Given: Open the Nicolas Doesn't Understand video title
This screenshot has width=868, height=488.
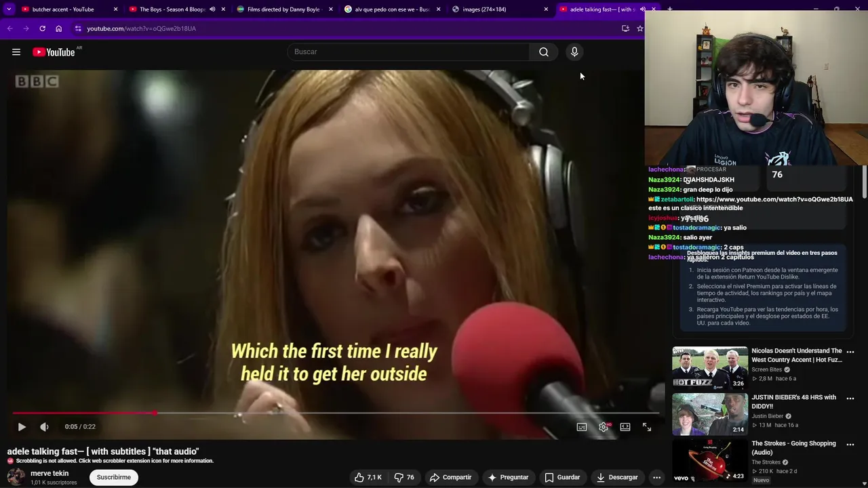Looking at the screenshot, I should pos(797,355).
